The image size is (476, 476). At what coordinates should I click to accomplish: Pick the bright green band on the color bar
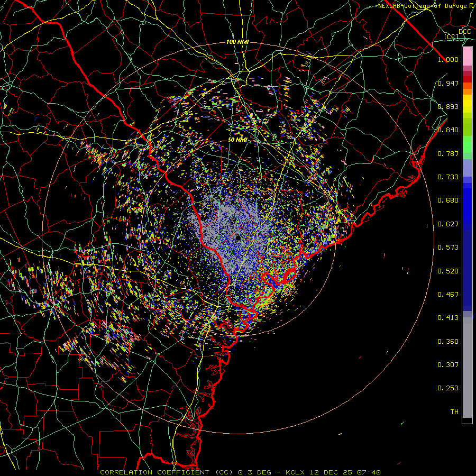coord(467,144)
